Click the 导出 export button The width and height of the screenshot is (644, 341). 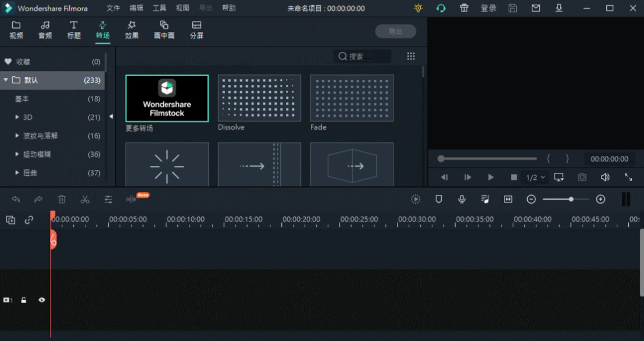click(395, 31)
